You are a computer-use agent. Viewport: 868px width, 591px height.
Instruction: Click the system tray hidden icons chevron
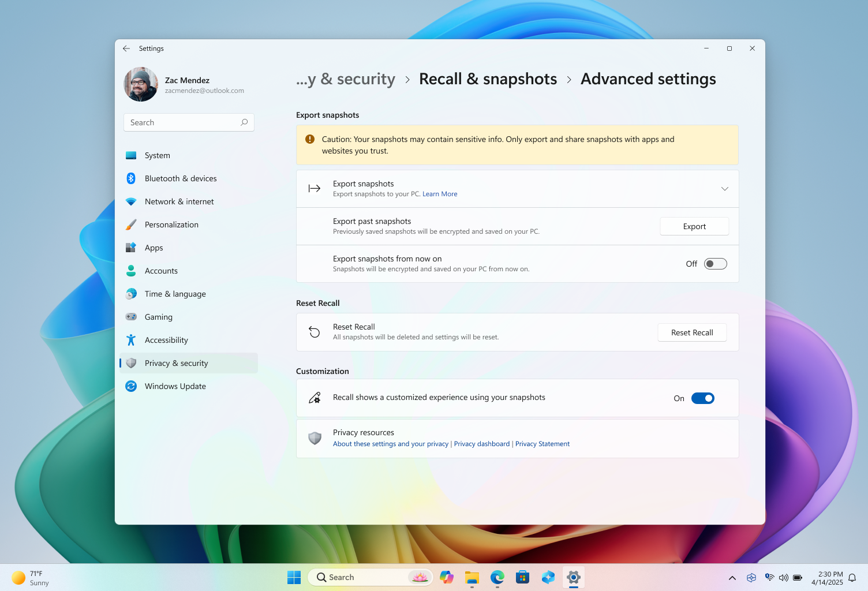[x=732, y=577]
